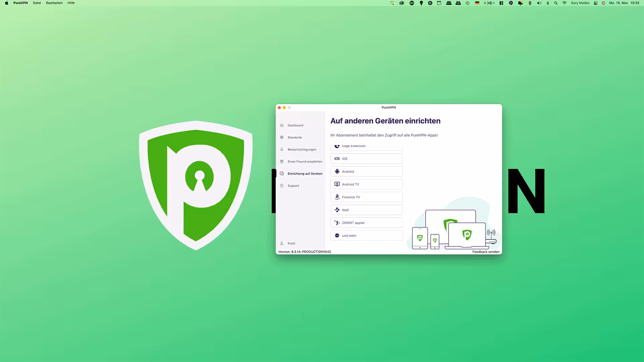
Task: Open the PureVPN menu in menu bar
Action: pyautogui.click(x=20, y=3)
